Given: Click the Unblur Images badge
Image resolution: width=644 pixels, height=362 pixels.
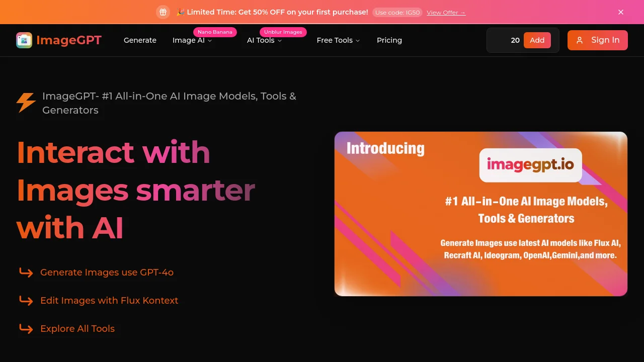Looking at the screenshot, I should click(283, 32).
